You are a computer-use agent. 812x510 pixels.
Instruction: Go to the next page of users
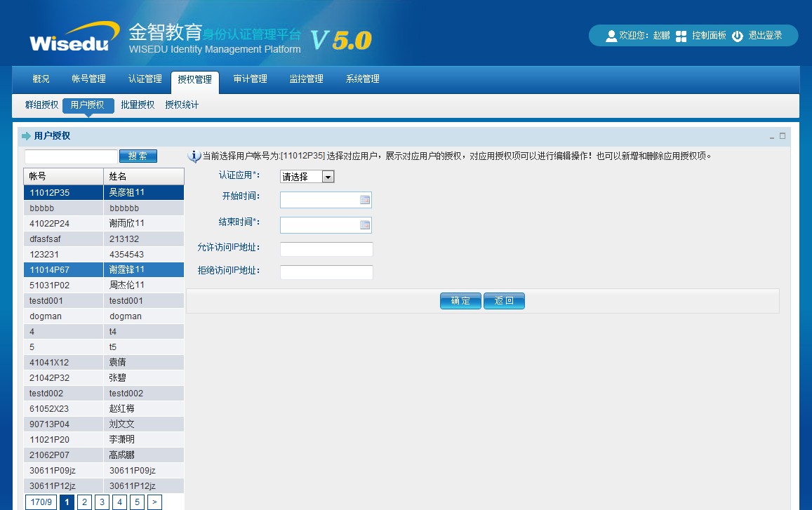click(x=154, y=502)
